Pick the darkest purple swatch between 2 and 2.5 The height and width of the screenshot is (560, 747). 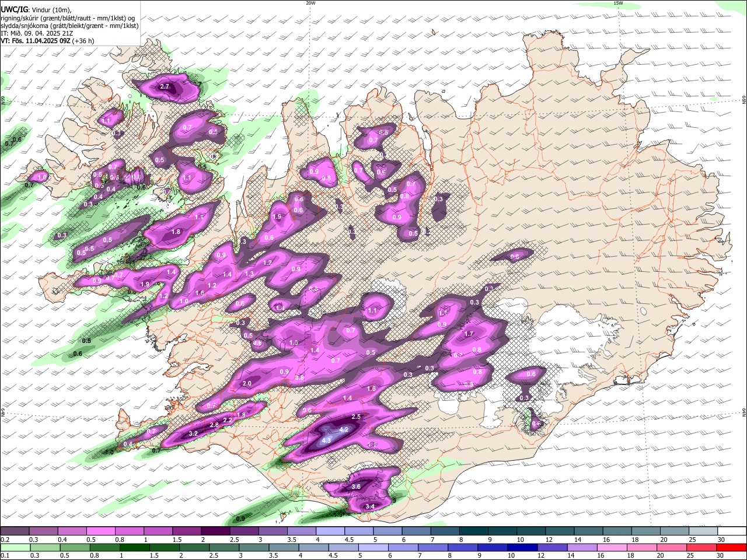215,531
